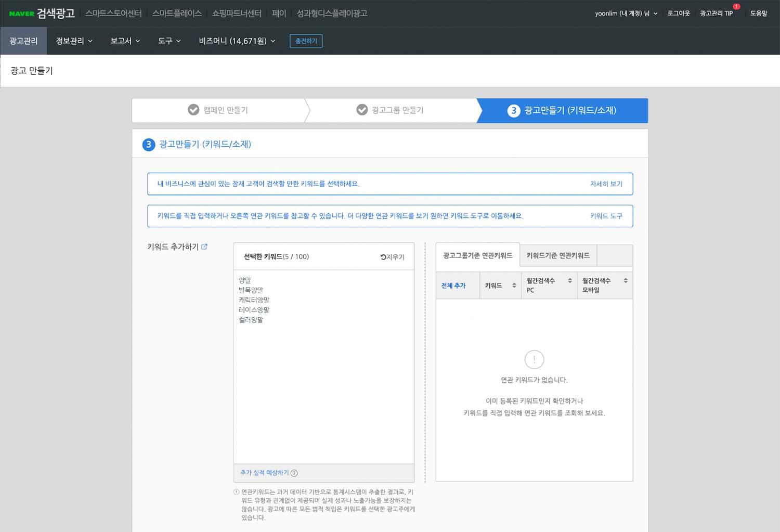
Task: Click the help icon next to 추가 실적 예상하기
Action: [x=294, y=473]
